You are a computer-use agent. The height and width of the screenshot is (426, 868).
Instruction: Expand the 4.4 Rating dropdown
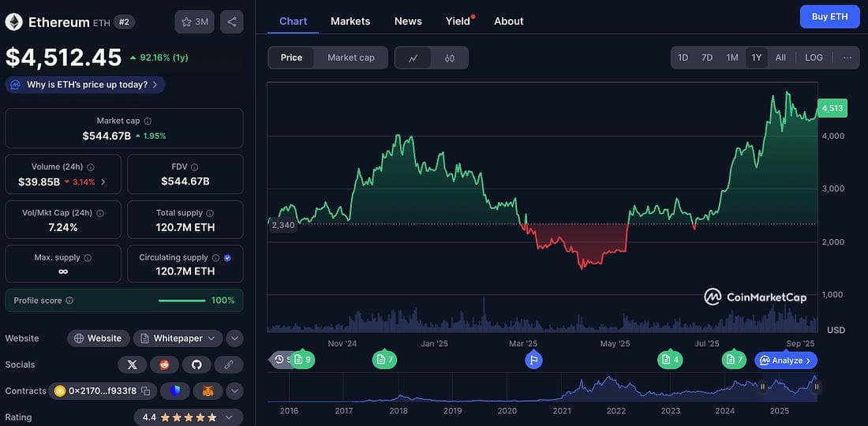(x=189, y=417)
